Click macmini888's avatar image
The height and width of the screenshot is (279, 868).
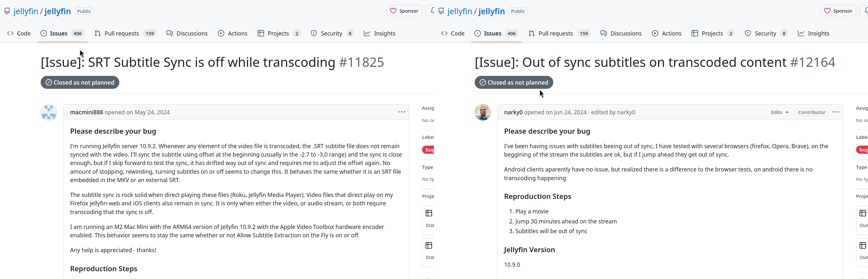click(49, 112)
